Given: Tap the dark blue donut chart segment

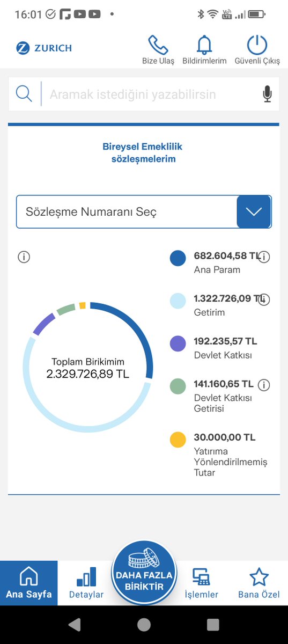Looking at the screenshot, I should tap(141, 332).
